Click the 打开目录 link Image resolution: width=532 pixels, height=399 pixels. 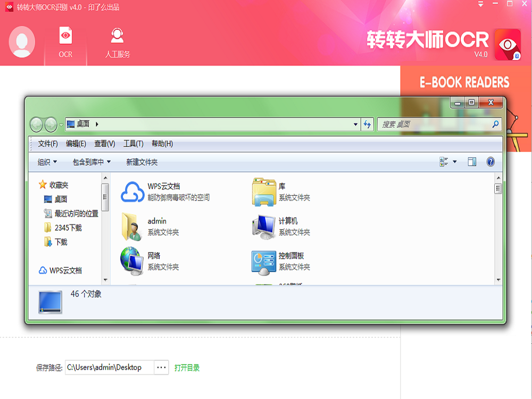coord(187,368)
